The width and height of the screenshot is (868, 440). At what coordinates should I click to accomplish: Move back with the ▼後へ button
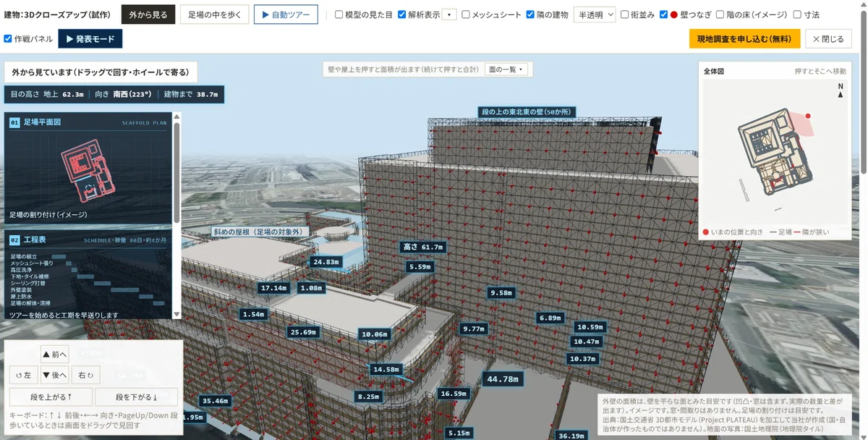pyautogui.click(x=55, y=375)
